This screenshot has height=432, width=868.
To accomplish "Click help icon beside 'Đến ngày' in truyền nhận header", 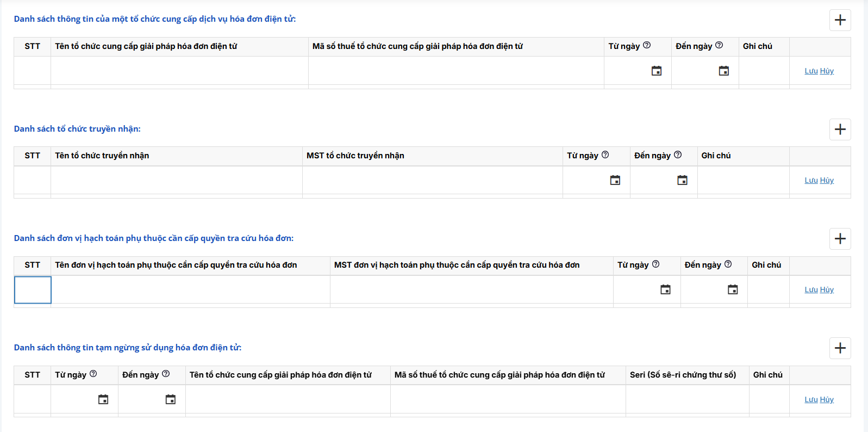I will (x=678, y=155).
